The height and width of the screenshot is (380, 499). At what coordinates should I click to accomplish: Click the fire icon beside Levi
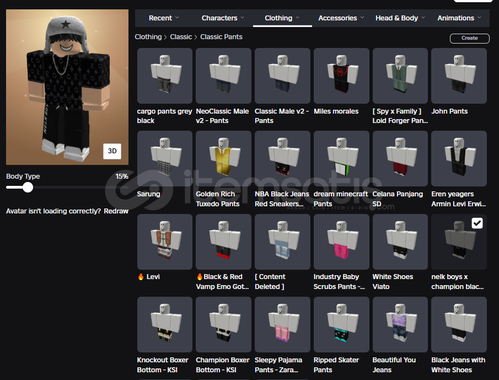(x=141, y=276)
